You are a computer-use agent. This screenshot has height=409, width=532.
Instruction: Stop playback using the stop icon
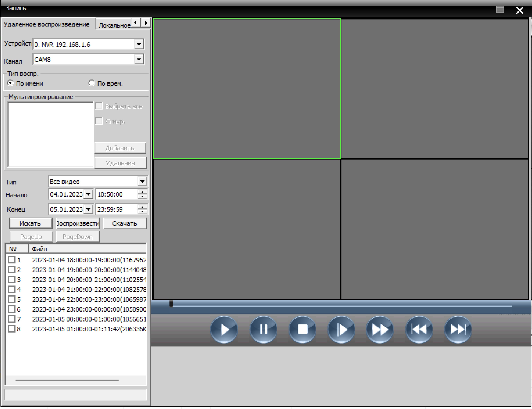tap(302, 330)
